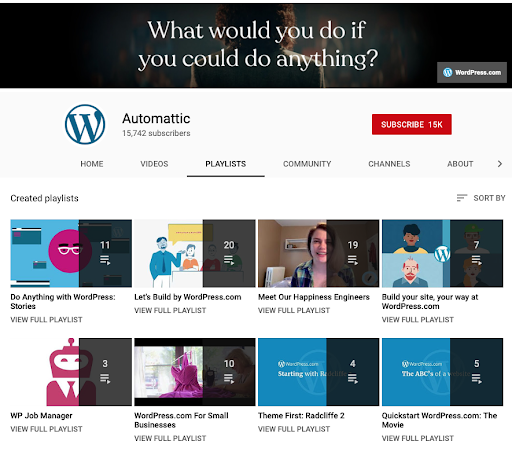
Task: Open the WordPress.com For Small Businesses thumbnail
Action: pyautogui.click(x=195, y=372)
